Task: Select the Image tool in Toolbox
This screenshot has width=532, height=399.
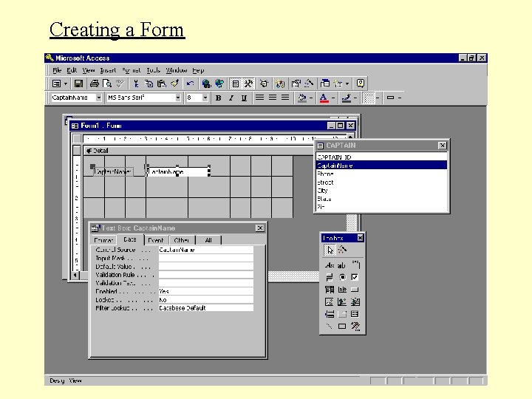Action: coord(330,302)
